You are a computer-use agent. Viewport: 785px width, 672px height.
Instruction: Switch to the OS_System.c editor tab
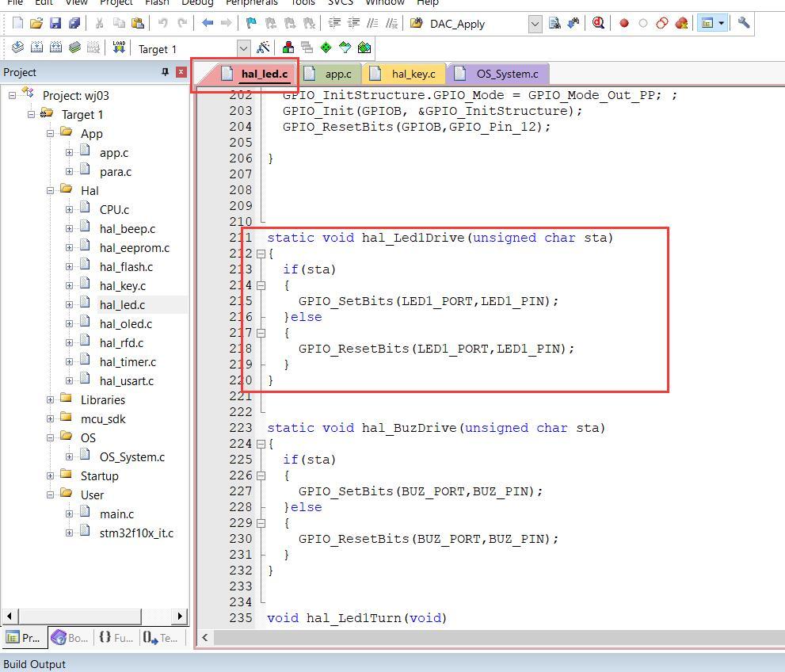click(x=506, y=74)
